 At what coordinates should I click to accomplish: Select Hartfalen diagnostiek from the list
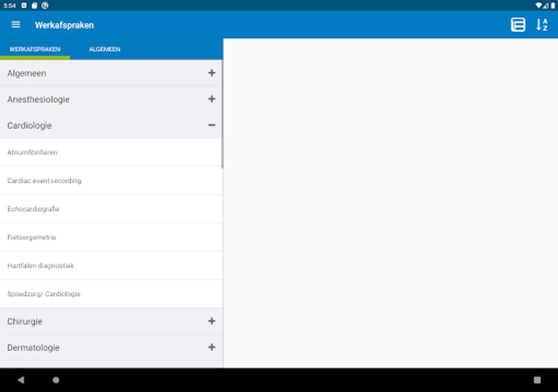(x=111, y=266)
